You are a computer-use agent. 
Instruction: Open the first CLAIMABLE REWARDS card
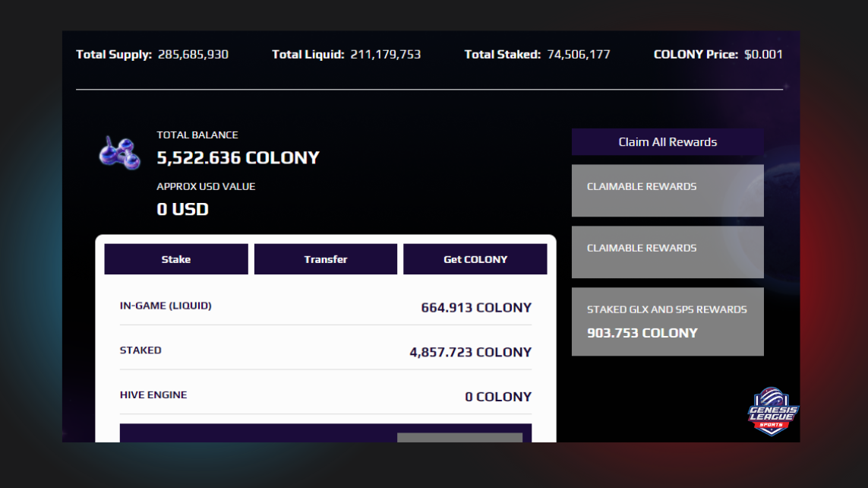(668, 191)
